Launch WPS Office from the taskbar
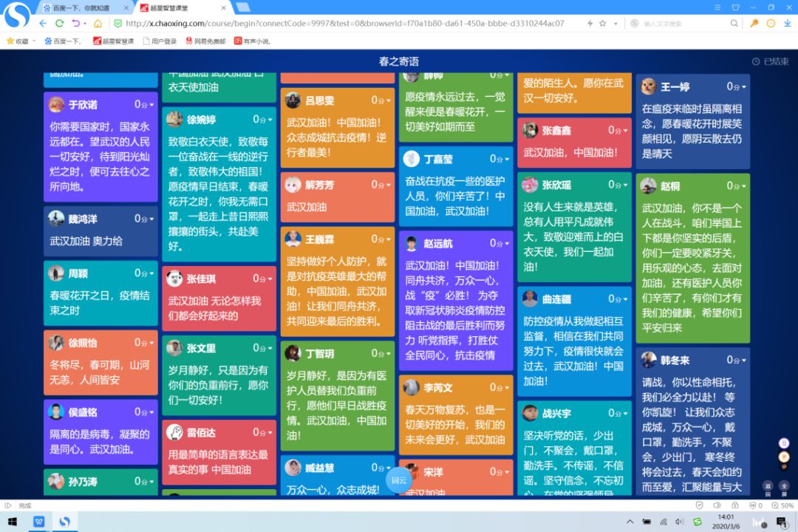Image resolution: width=798 pixels, height=532 pixels. click(x=38, y=522)
